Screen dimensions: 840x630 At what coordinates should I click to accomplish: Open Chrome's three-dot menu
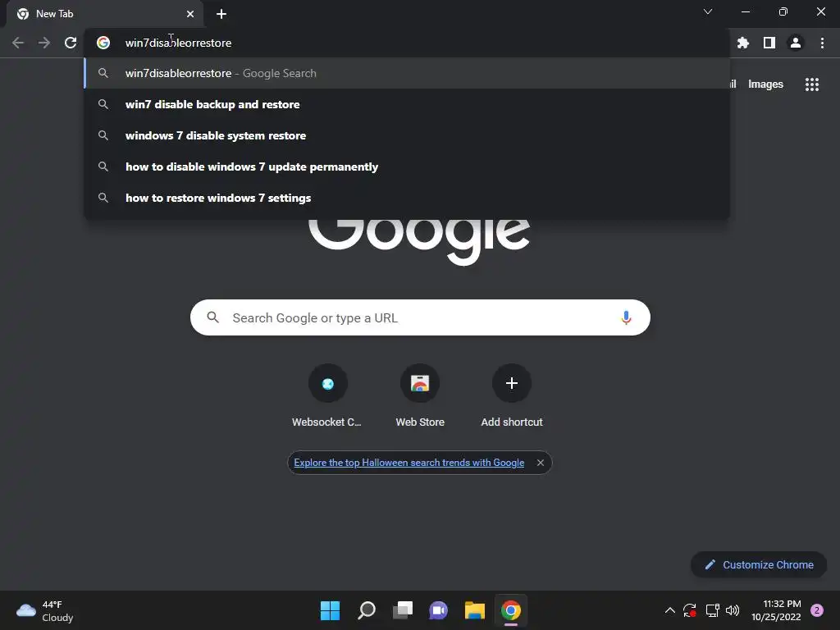[822, 43]
